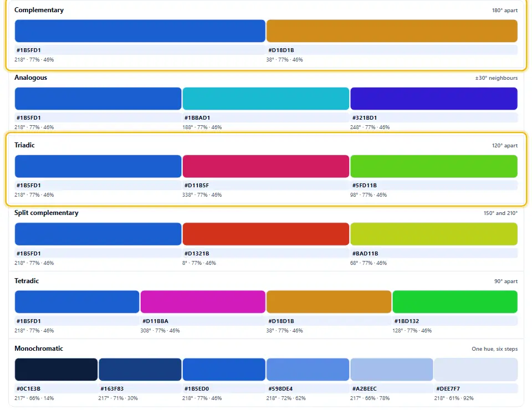532x415 pixels.
Task: Click the darkest navy #0C1E3B swatch
Action: tap(56, 369)
